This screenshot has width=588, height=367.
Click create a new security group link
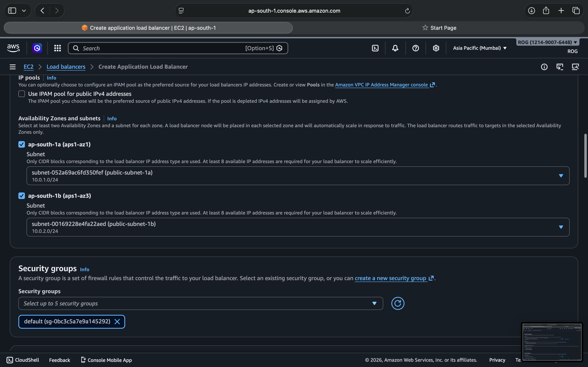coord(390,278)
